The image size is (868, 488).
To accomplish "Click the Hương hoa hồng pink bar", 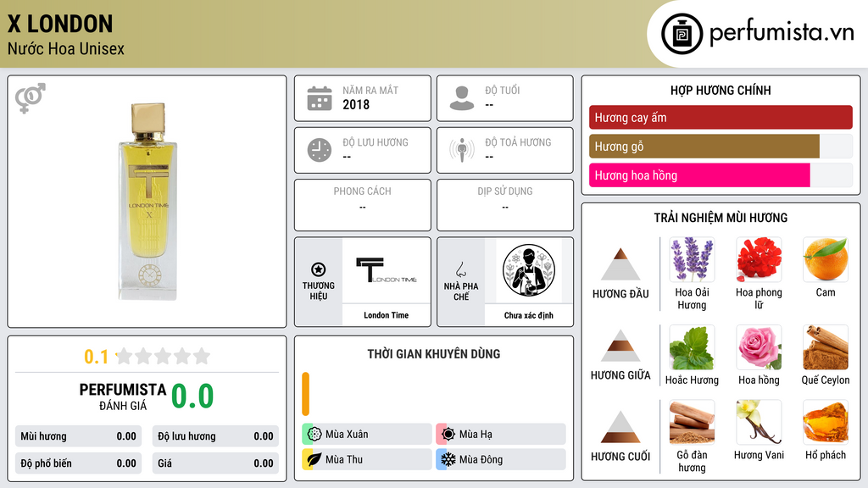I will tap(699, 175).
